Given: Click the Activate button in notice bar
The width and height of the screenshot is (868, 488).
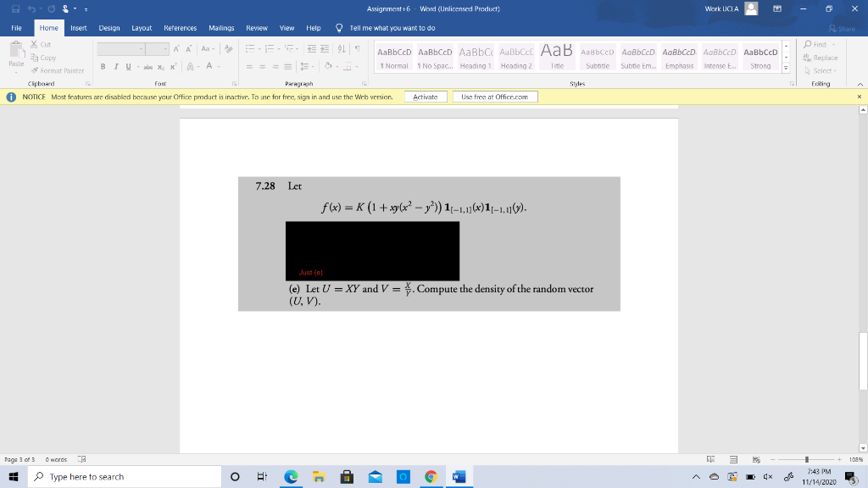Looking at the screenshot, I should (426, 97).
